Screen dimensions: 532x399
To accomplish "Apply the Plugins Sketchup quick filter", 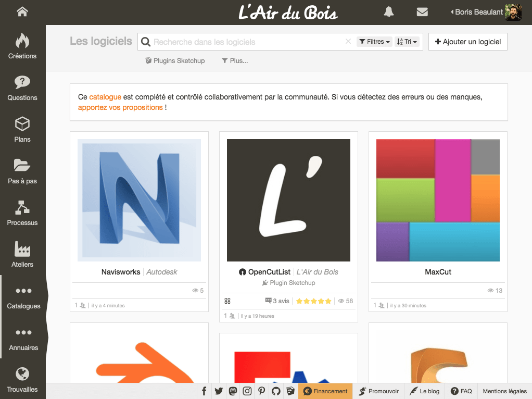I will [175, 61].
